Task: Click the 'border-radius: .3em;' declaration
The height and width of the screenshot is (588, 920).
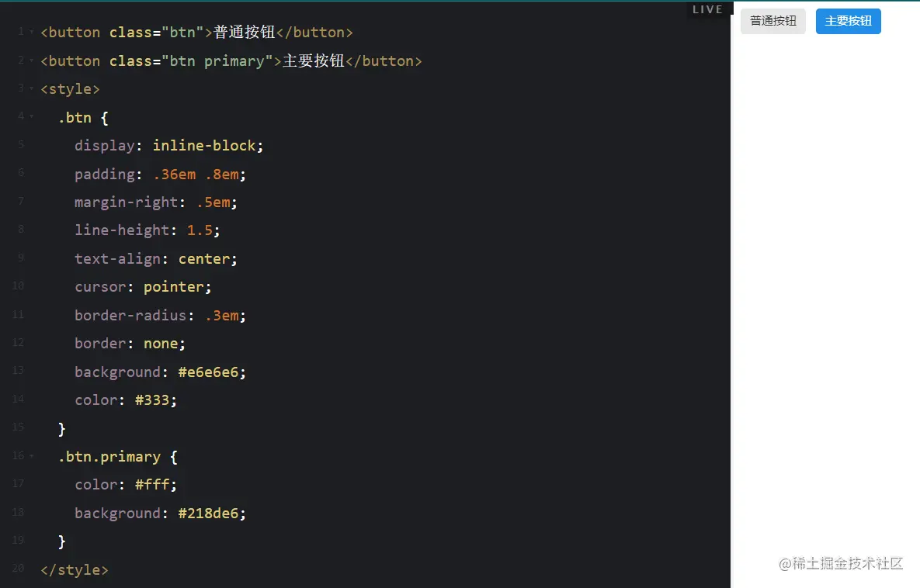Action: (x=160, y=316)
